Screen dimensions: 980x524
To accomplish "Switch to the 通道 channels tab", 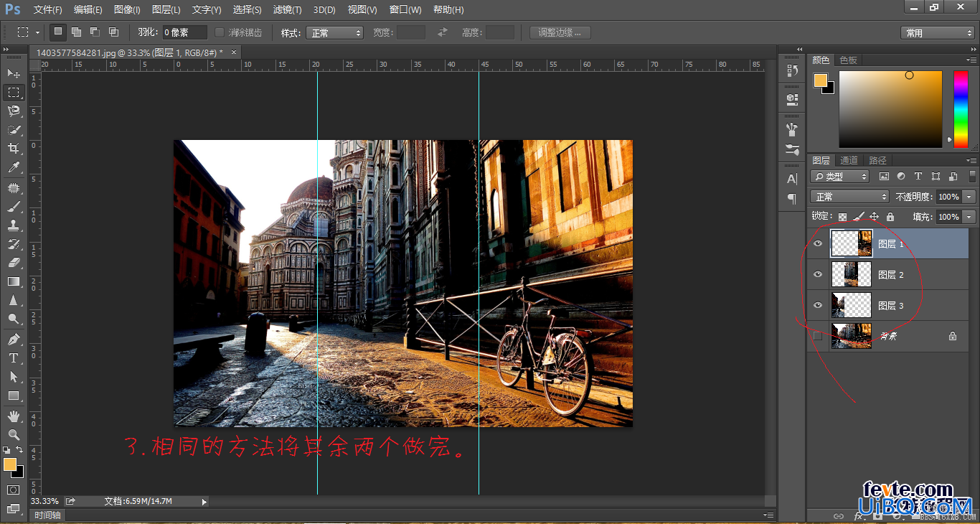I will tap(849, 160).
